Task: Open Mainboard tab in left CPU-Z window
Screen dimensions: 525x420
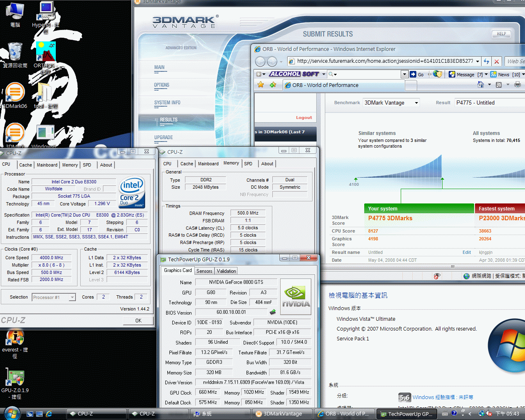Action: pos(47,165)
